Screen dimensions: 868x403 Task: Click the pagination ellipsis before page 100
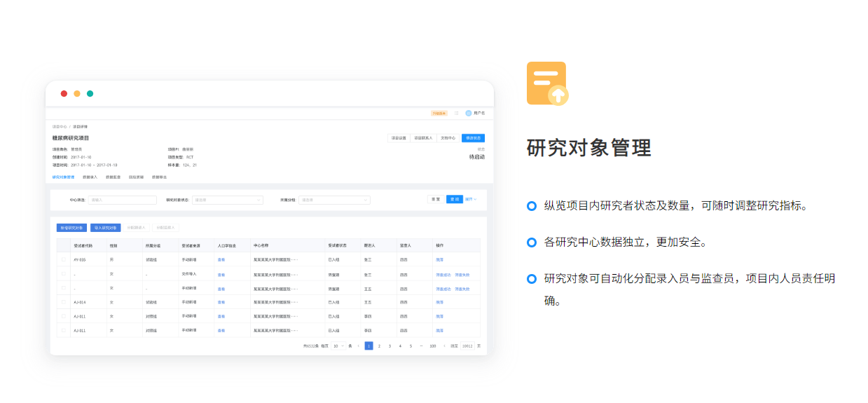(421, 346)
